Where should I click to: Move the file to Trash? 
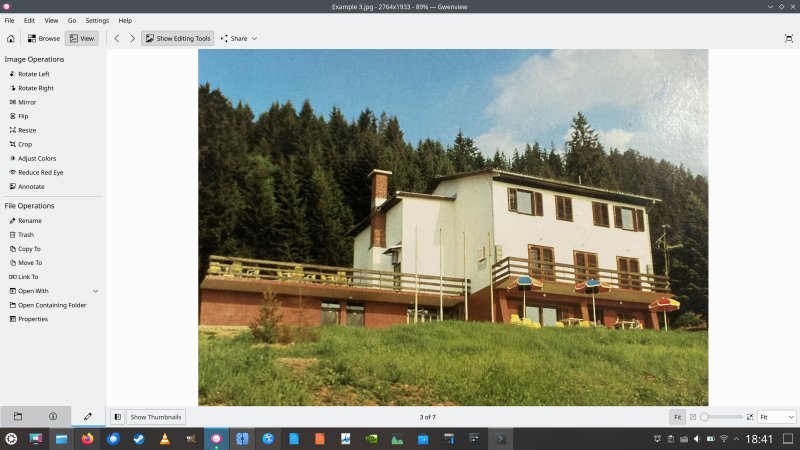pyautogui.click(x=21, y=235)
